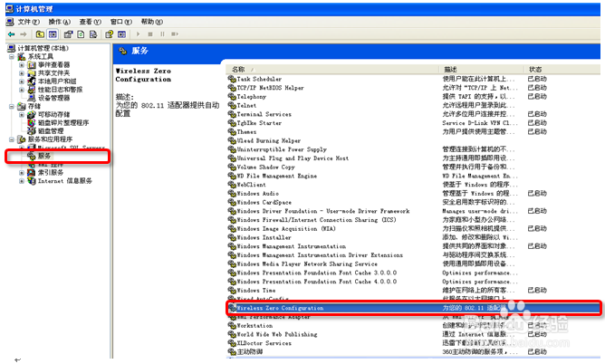
Task: Sort services by the 名称 column header
Action: 332,70
